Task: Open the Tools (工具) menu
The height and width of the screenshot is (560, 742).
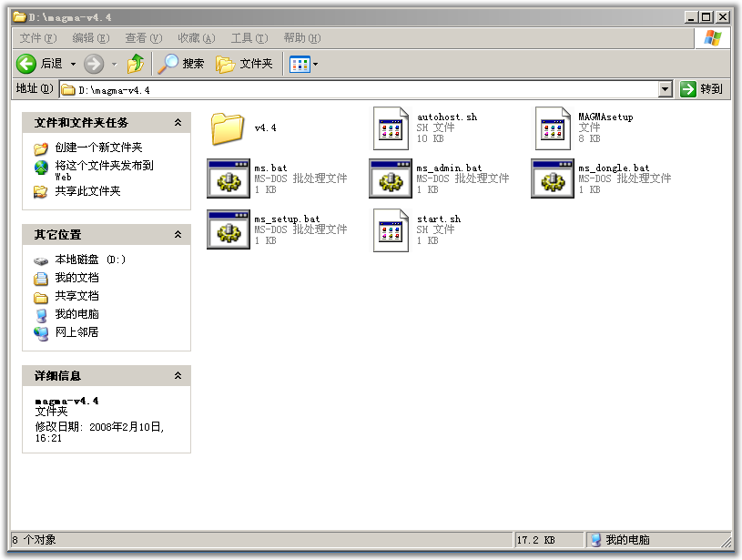Action: pos(249,38)
